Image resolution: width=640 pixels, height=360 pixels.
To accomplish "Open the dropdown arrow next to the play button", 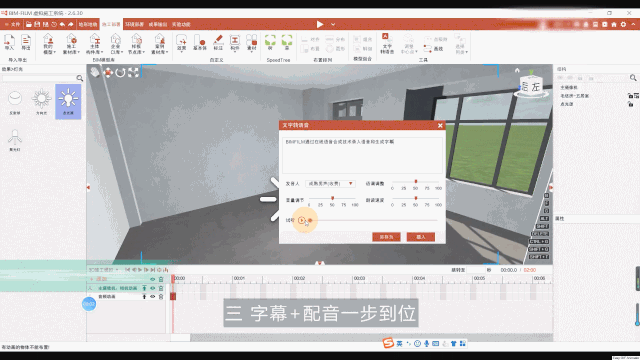I will [333, 24].
